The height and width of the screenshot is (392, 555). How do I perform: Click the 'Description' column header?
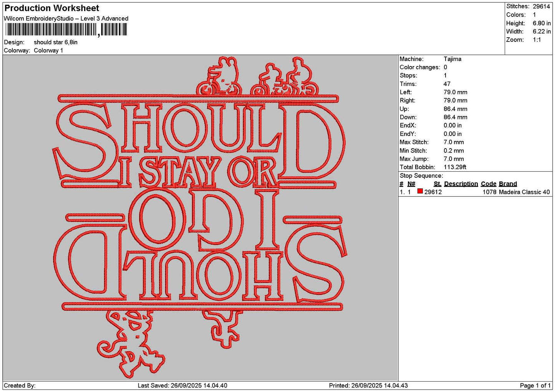[461, 184]
